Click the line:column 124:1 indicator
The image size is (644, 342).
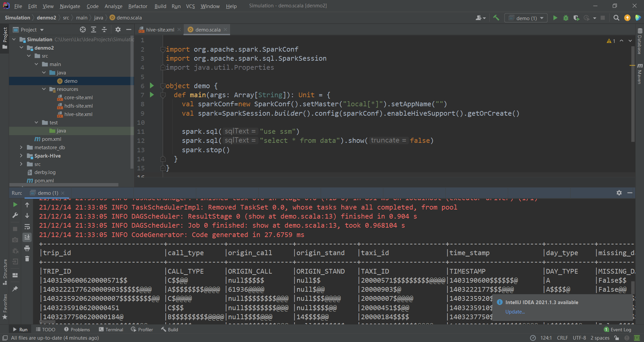[x=546, y=338]
